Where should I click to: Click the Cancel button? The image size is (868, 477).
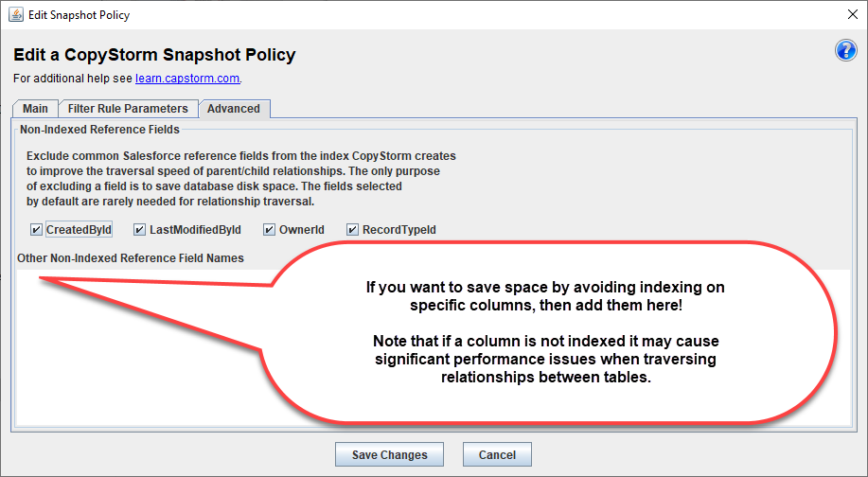pyautogui.click(x=497, y=455)
